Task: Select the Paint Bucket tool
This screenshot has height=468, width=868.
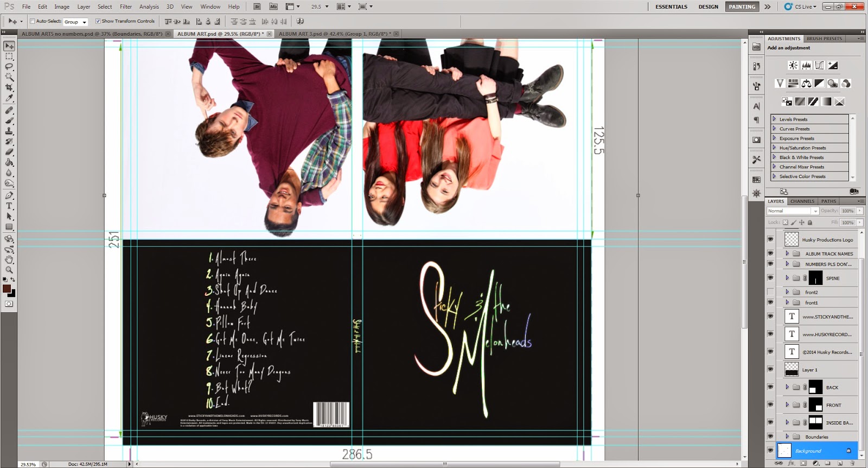Action: pyautogui.click(x=9, y=162)
